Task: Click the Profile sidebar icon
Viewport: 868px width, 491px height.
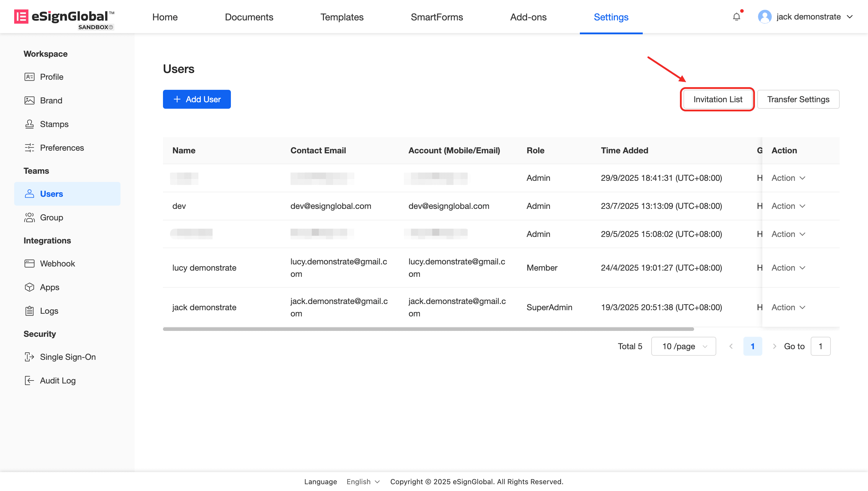Action: click(29, 77)
